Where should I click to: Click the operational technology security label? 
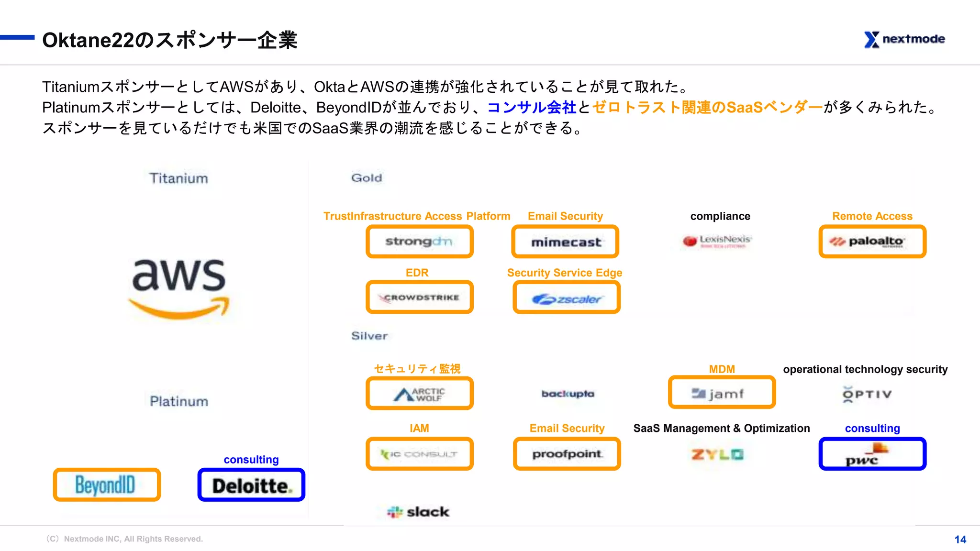(865, 369)
